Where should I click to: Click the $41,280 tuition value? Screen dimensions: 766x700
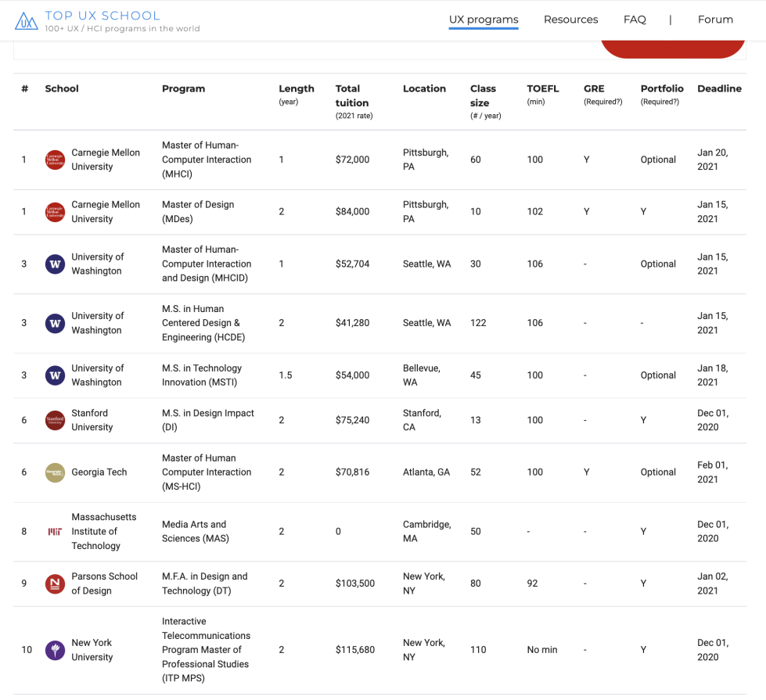tap(352, 323)
